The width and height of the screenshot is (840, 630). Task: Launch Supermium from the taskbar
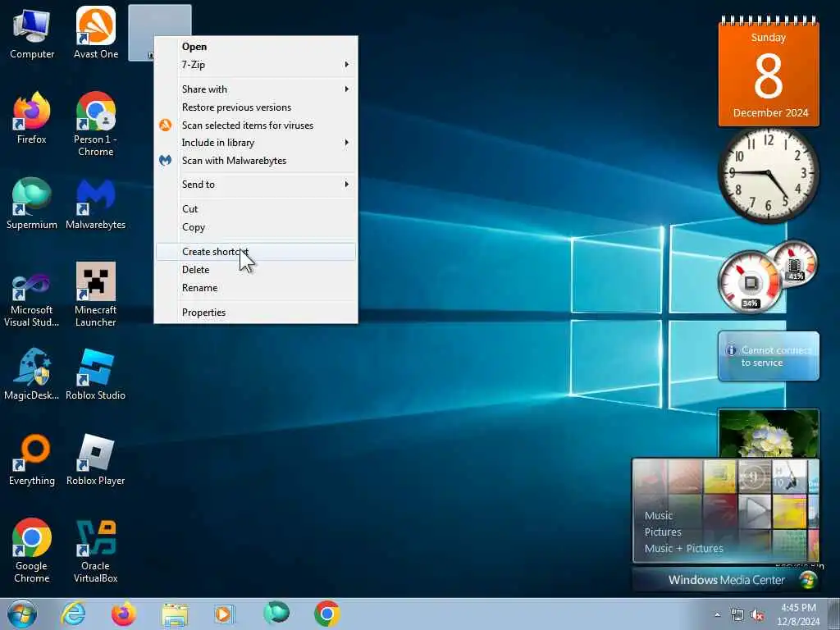[276, 614]
